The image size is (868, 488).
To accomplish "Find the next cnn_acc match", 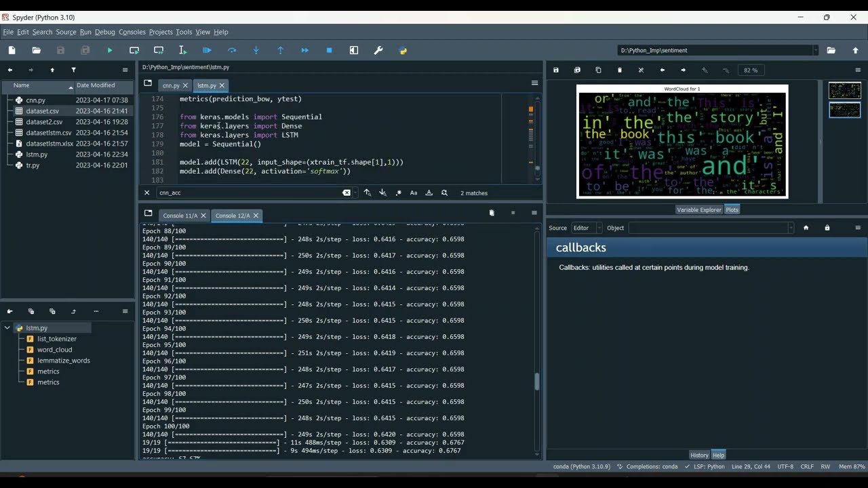I will [382, 192].
